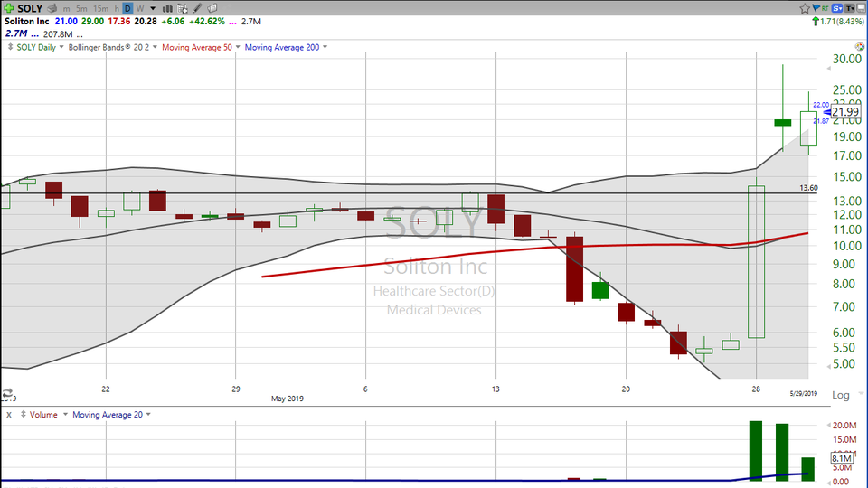The width and height of the screenshot is (868, 488).
Task: Expand Bollinger Bands 20 2 dropdown
Action: 155,47
